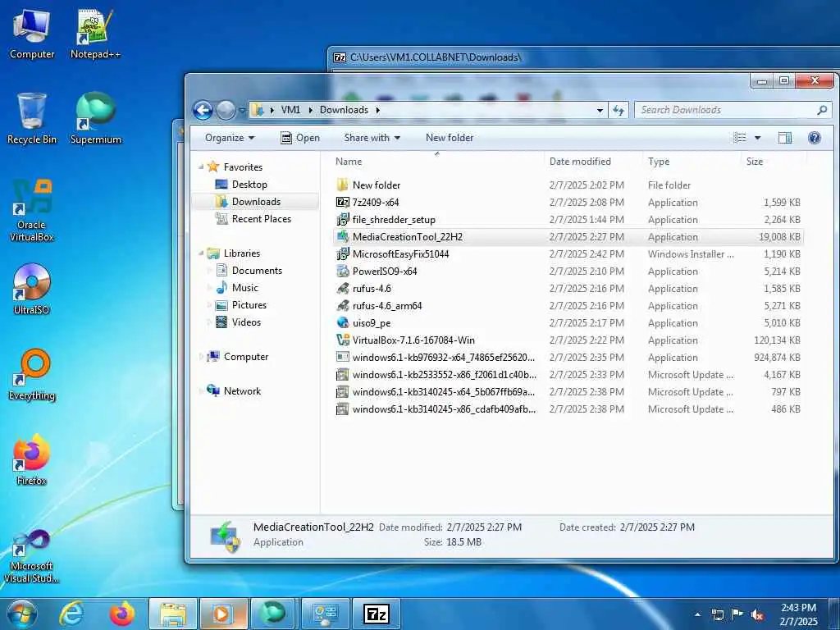Click the arrow after Downloads in breadcrumb
The image size is (840, 630).
[x=377, y=110]
